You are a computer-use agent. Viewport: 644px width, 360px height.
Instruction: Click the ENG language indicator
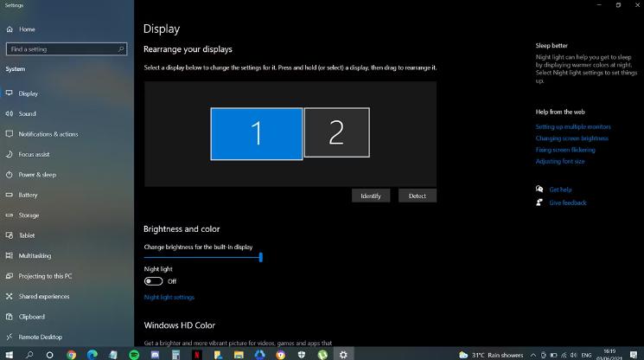[586, 355]
